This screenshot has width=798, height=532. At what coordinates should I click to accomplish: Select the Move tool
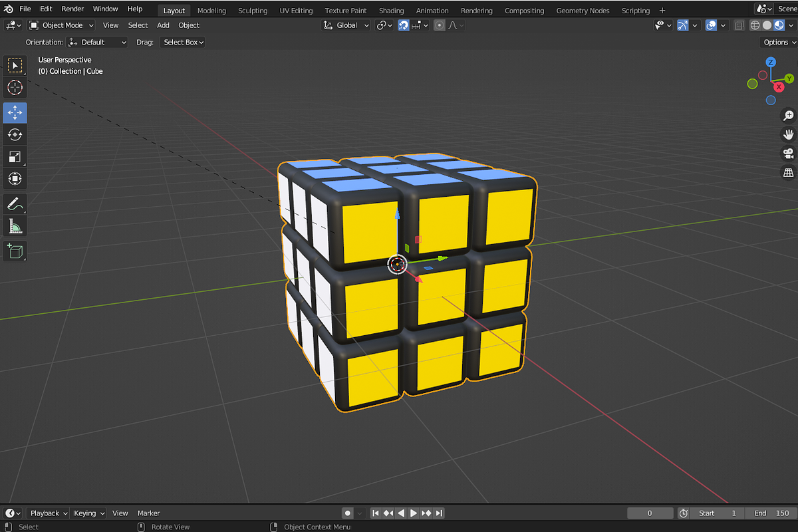15,113
